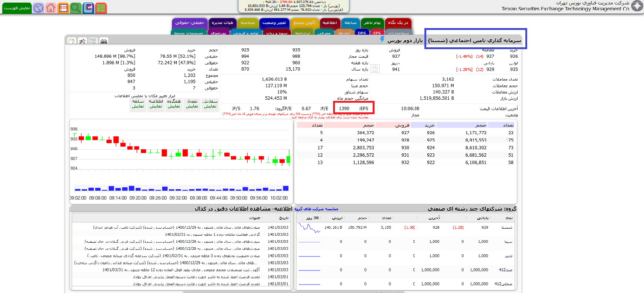
Task: Click the market index ticker at the top
Action: (x=294, y=6)
